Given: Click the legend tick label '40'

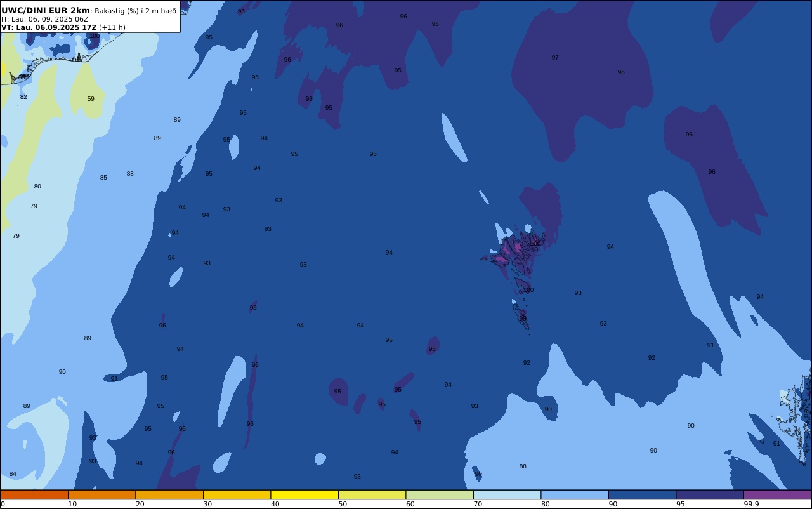Looking at the screenshot, I should tap(275, 504).
